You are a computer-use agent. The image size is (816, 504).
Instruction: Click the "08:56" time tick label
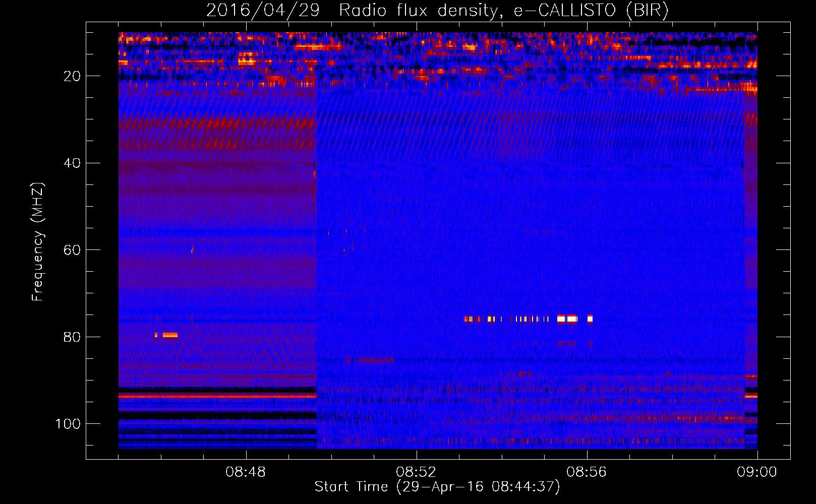pyautogui.click(x=587, y=472)
